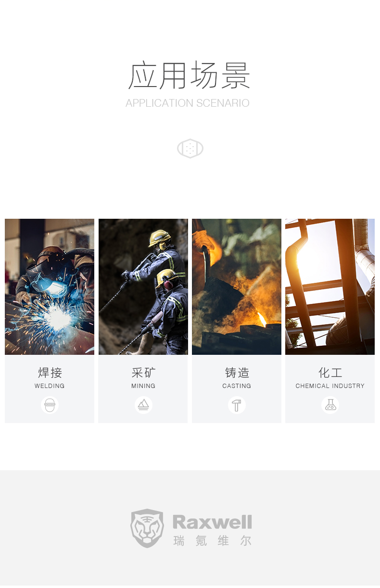380x588 pixels.
Task: Click the 焊接 heading
Action: point(50,373)
